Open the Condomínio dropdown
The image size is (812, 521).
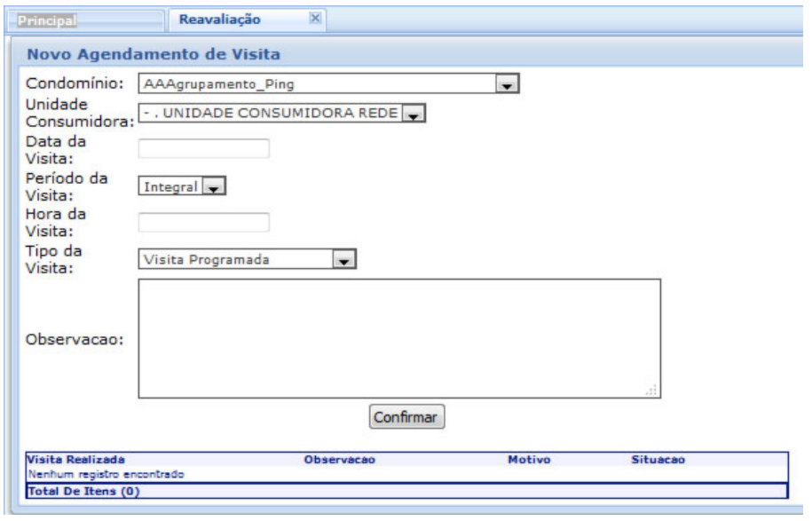pyautogui.click(x=328, y=84)
